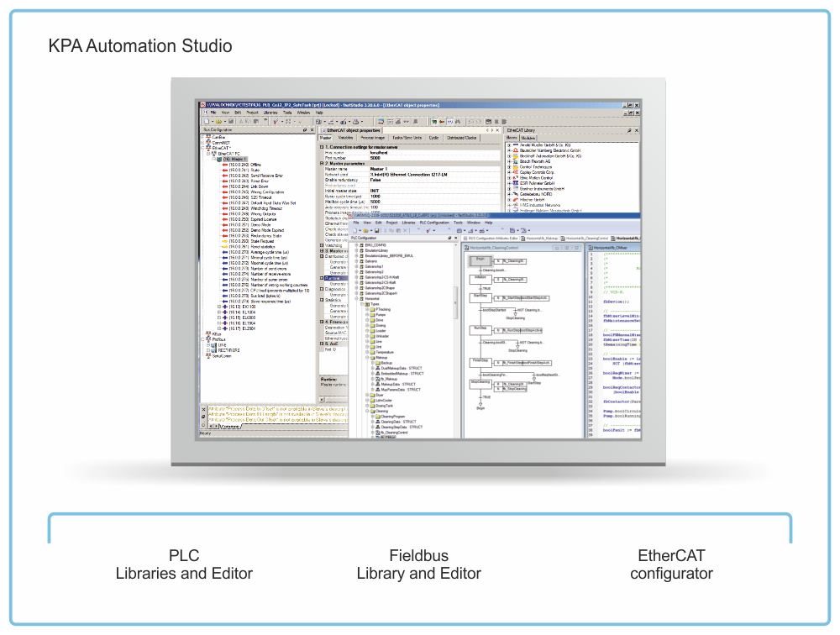Expand Copley Controls Corp vendor node
This screenshot has width=840, height=635.
pyautogui.click(x=509, y=172)
